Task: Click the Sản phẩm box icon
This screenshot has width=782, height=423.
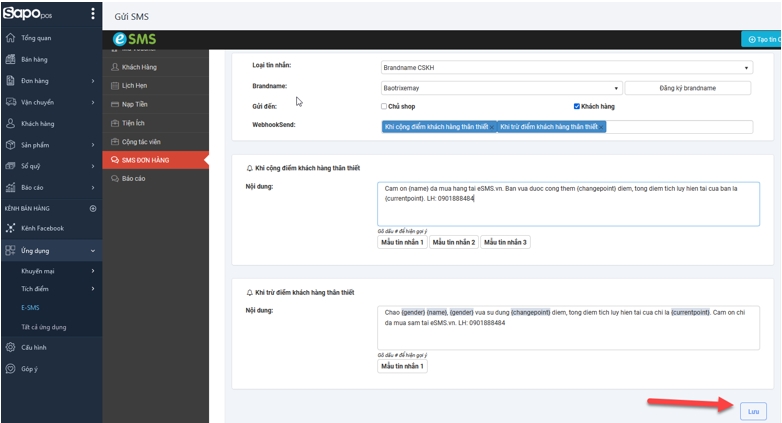Action: 10,145
